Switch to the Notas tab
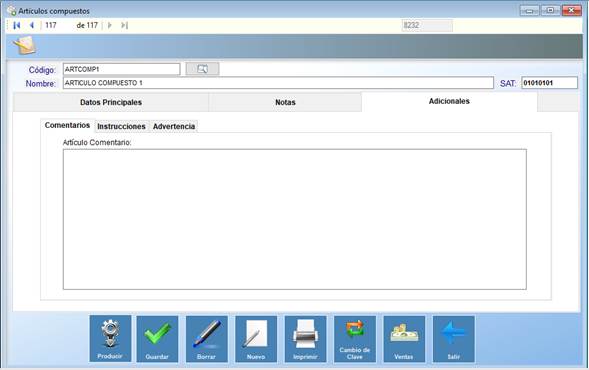589x370 pixels. [x=285, y=102]
